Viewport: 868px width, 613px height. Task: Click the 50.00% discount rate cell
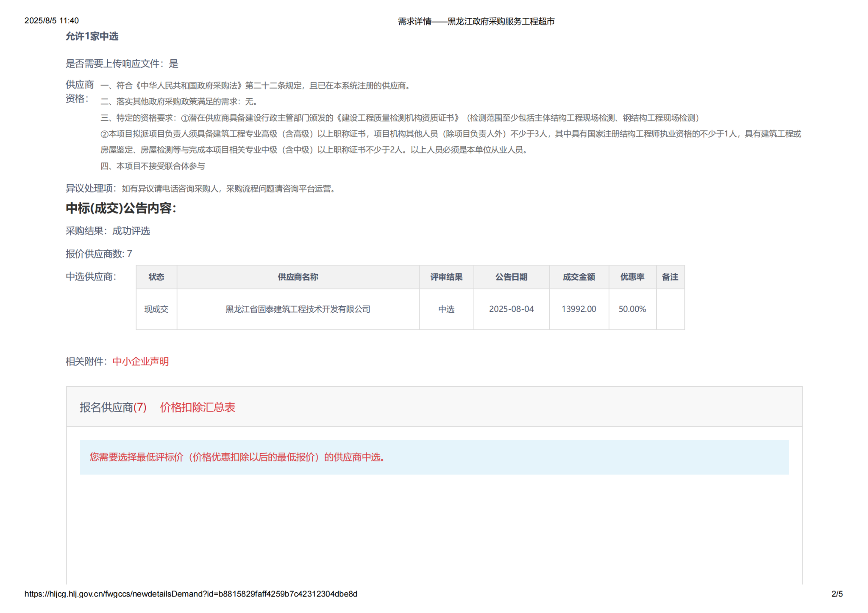pyautogui.click(x=632, y=309)
